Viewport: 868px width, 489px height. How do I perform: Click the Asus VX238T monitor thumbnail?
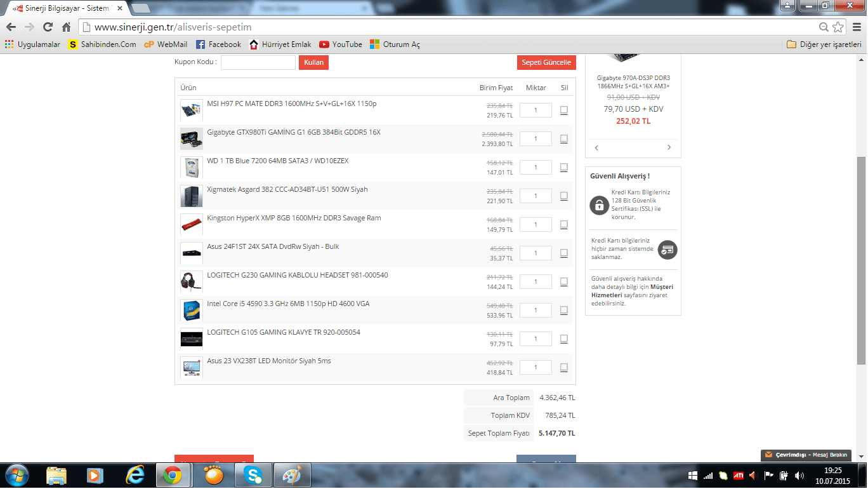click(192, 368)
